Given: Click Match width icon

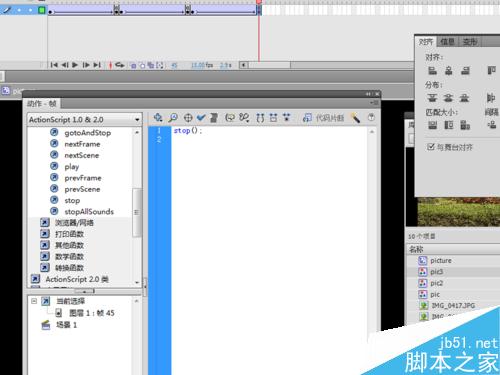Looking at the screenshot, I should (432, 125).
